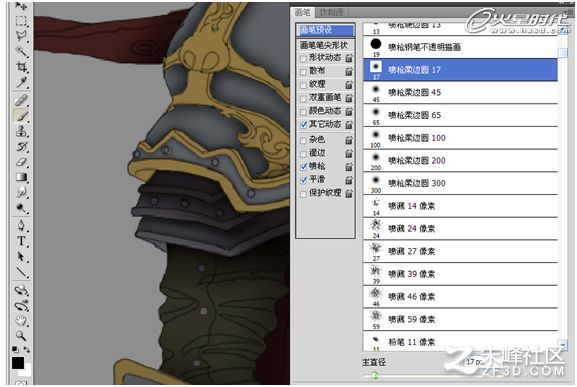Viewport: 577px width, 387px height.
Task: Switch to the 画笔 tab
Action: click(303, 13)
